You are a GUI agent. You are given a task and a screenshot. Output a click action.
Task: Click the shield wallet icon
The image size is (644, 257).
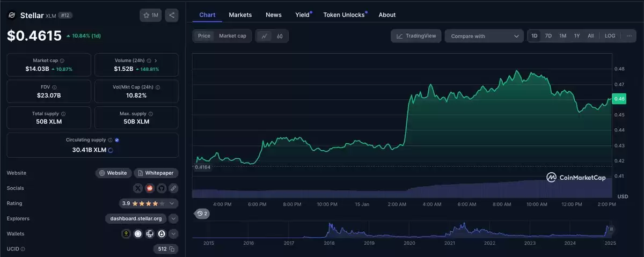(x=138, y=234)
